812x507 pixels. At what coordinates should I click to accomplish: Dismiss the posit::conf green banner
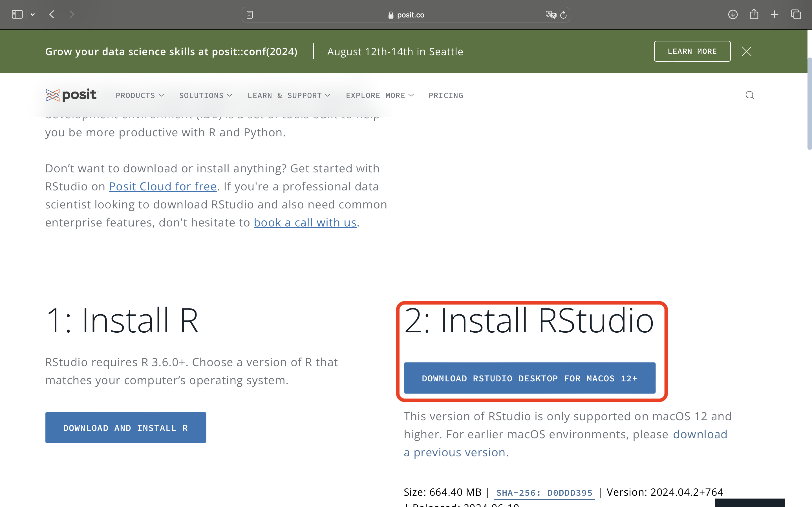pos(746,51)
